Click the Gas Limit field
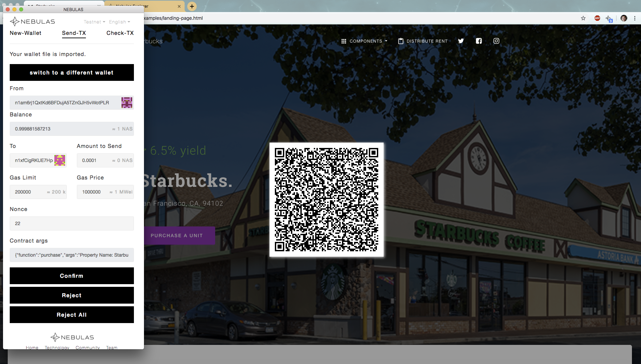Viewport: 641px width, 364px height. 38,192
